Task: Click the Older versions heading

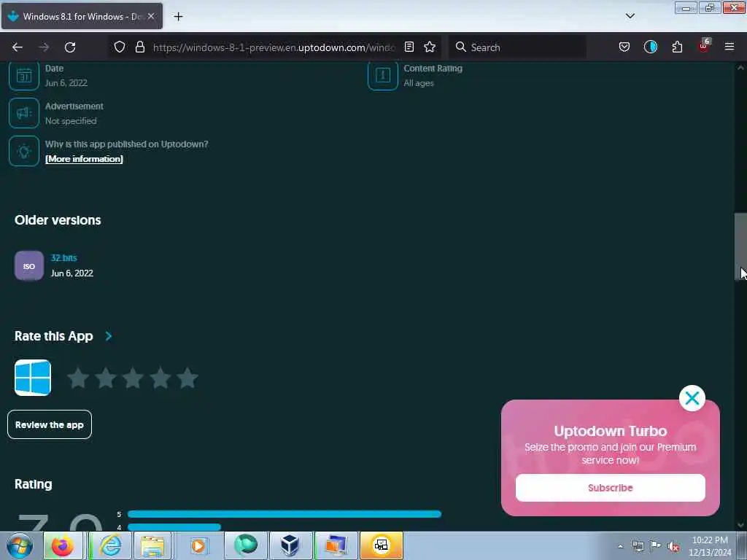Action: point(58,220)
